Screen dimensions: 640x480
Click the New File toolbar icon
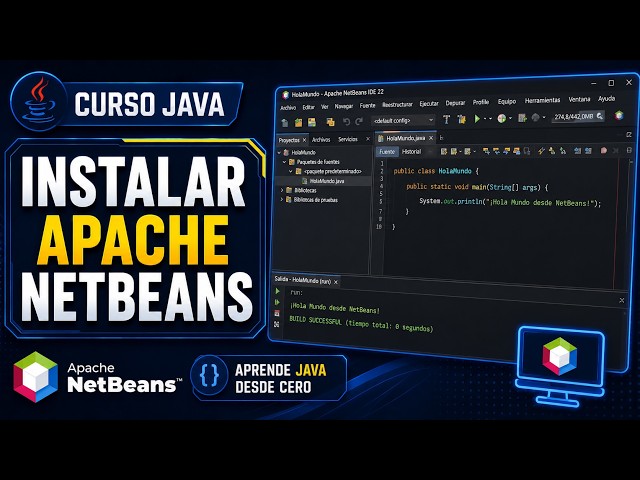[285, 122]
